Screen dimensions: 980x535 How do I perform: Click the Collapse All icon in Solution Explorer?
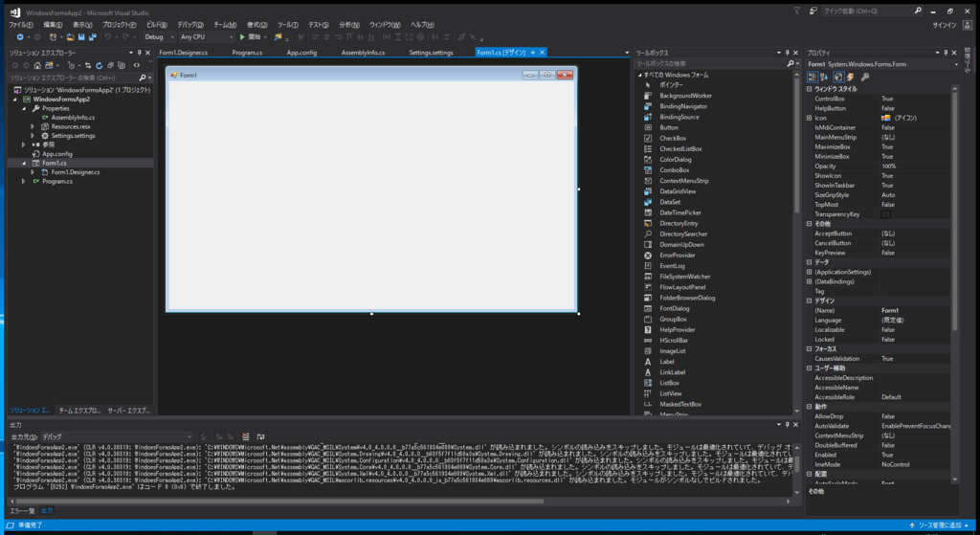point(110,65)
